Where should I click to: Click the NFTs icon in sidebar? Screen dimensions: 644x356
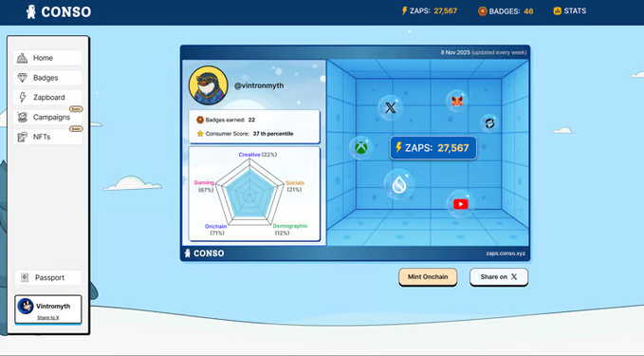tap(22, 137)
